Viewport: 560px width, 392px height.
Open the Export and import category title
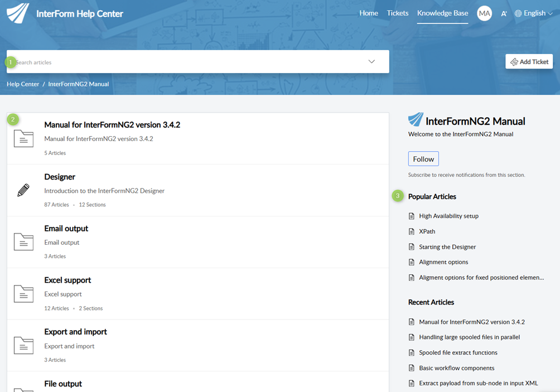pos(75,332)
